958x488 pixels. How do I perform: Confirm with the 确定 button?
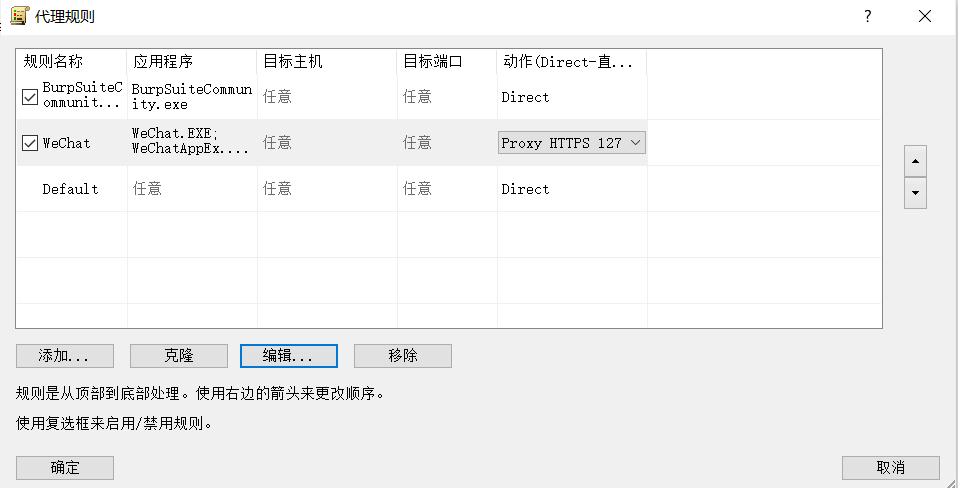tap(65, 468)
